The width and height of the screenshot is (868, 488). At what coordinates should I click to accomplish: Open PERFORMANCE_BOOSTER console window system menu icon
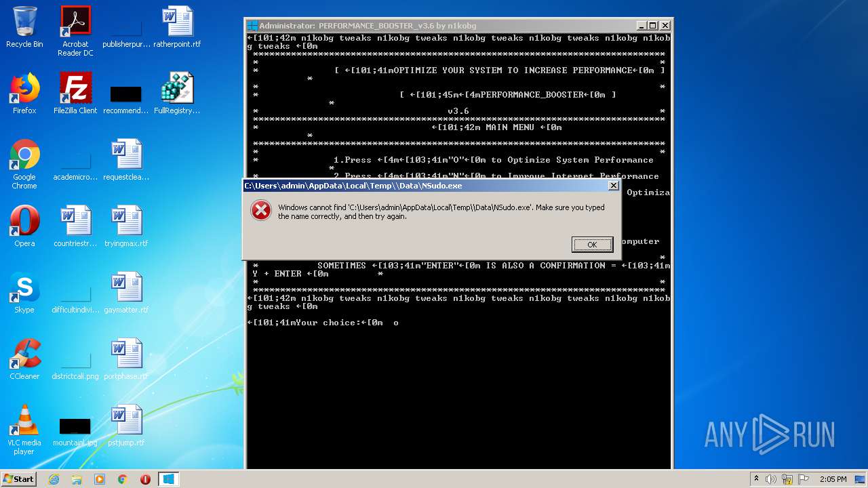pos(252,26)
